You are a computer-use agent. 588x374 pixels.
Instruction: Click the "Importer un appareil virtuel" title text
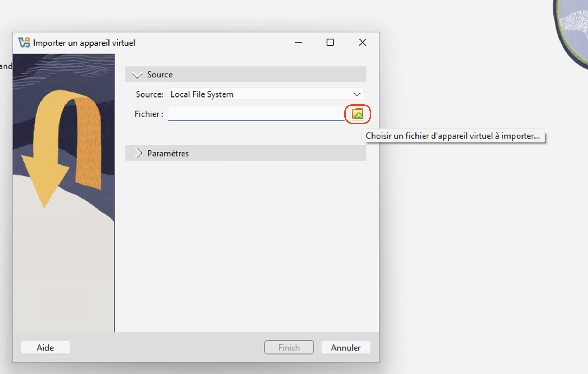[x=84, y=43]
